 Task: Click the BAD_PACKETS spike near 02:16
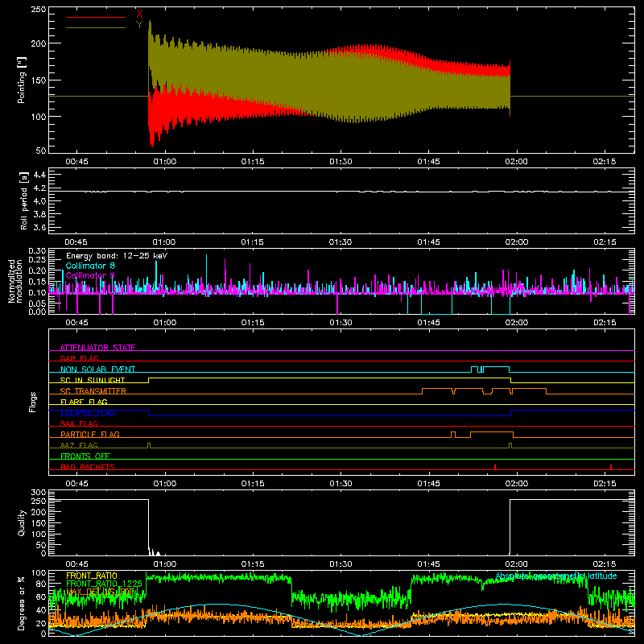click(611, 467)
